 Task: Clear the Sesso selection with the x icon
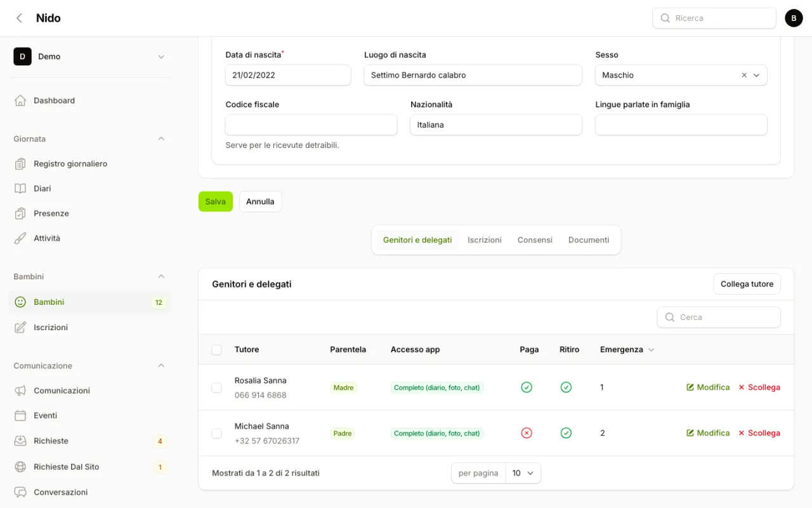click(744, 75)
